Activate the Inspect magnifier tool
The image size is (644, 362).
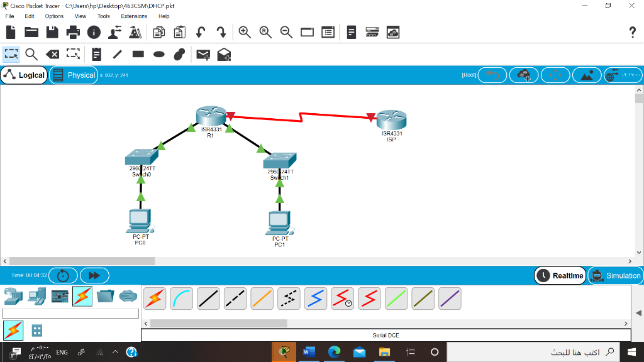click(x=31, y=54)
